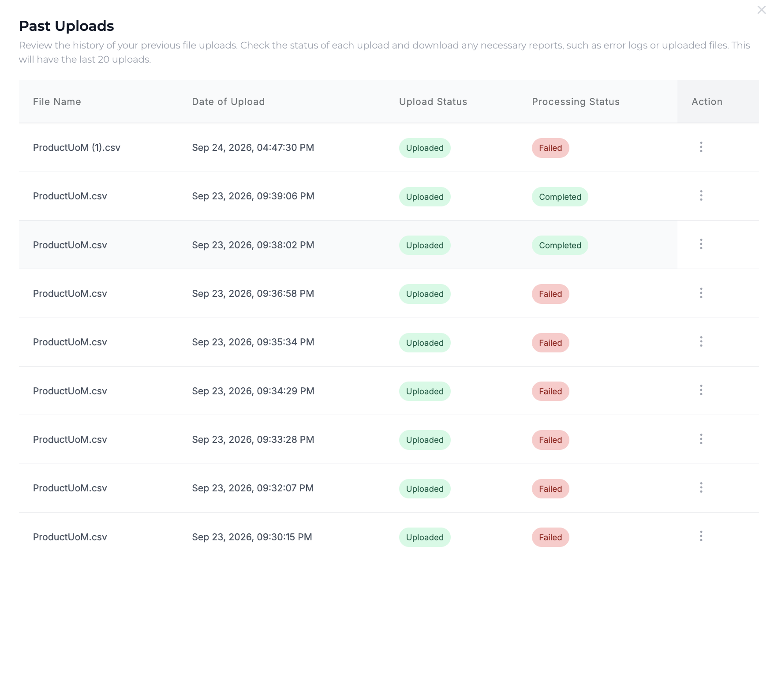
Task: Click the File Name column header
Action: point(57,102)
